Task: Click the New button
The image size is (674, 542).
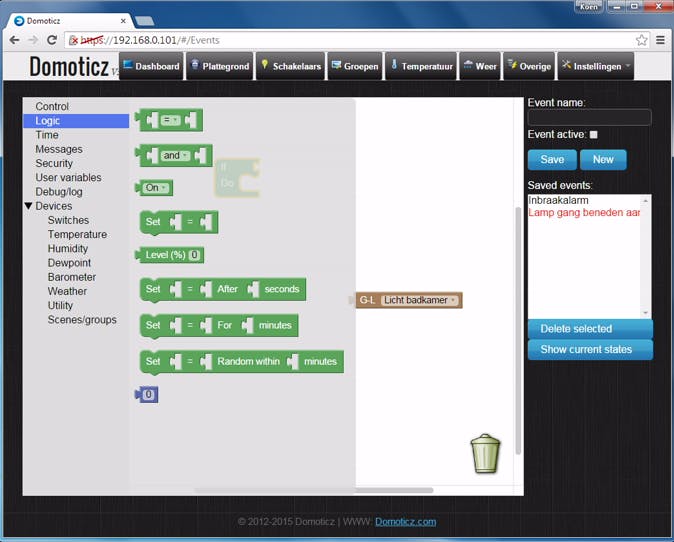Action: tap(603, 160)
